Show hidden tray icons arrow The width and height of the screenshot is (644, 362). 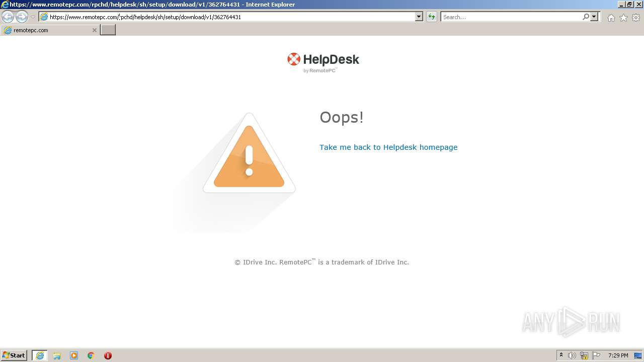click(x=561, y=355)
